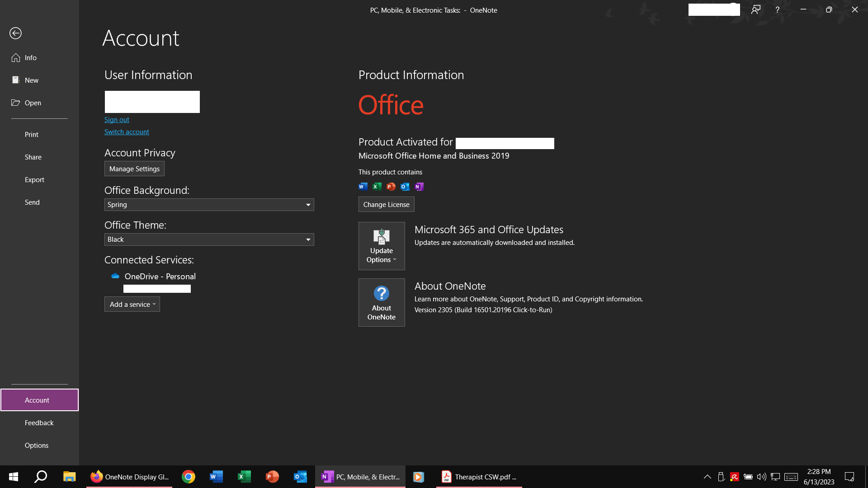Click the Change License button
Image resolution: width=868 pixels, height=488 pixels.
pyautogui.click(x=387, y=204)
